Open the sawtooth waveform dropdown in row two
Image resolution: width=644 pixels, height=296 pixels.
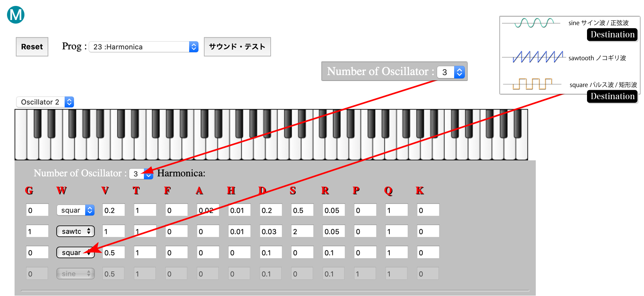[x=76, y=231]
